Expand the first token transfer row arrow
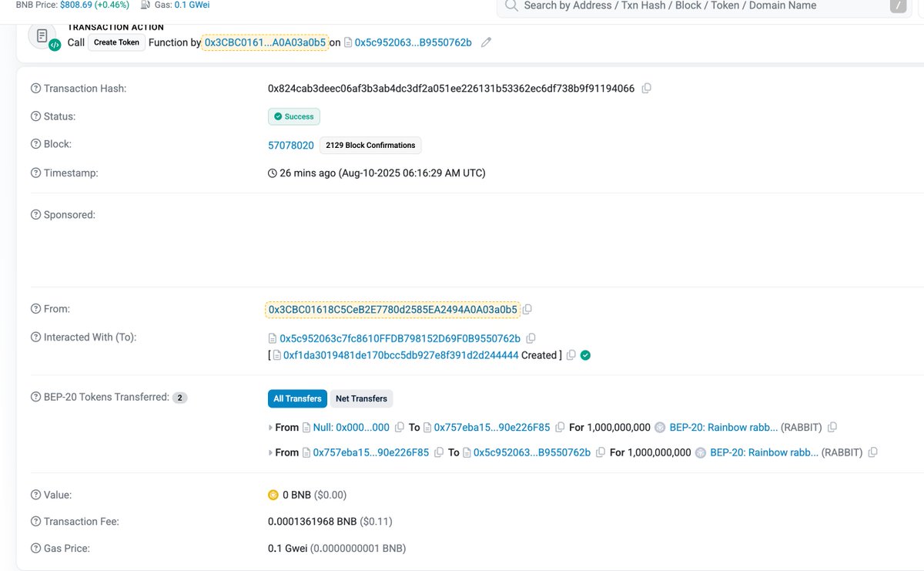 pyautogui.click(x=270, y=428)
